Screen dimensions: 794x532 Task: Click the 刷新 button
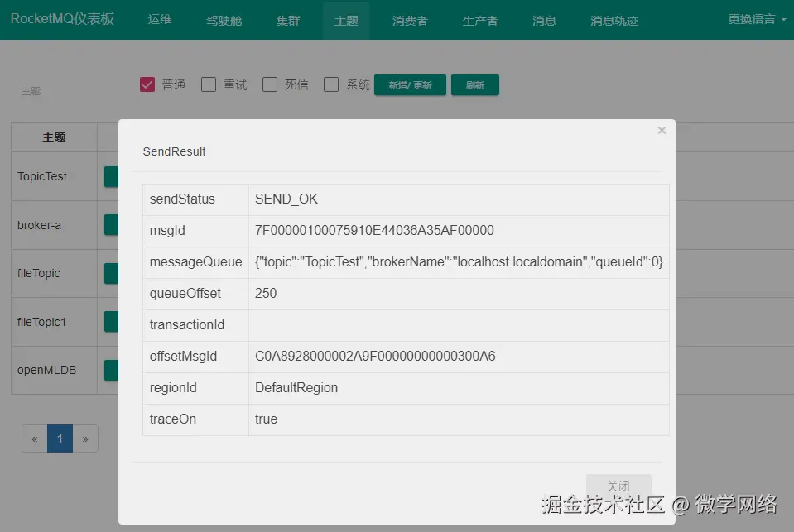[x=475, y=85]
